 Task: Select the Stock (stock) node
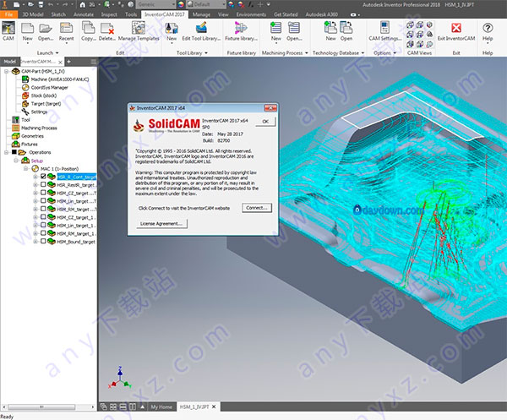43,95
